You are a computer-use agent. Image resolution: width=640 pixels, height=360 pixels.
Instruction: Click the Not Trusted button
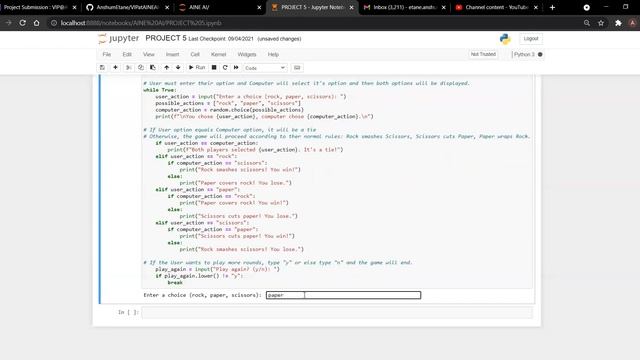tap(483, 54)
